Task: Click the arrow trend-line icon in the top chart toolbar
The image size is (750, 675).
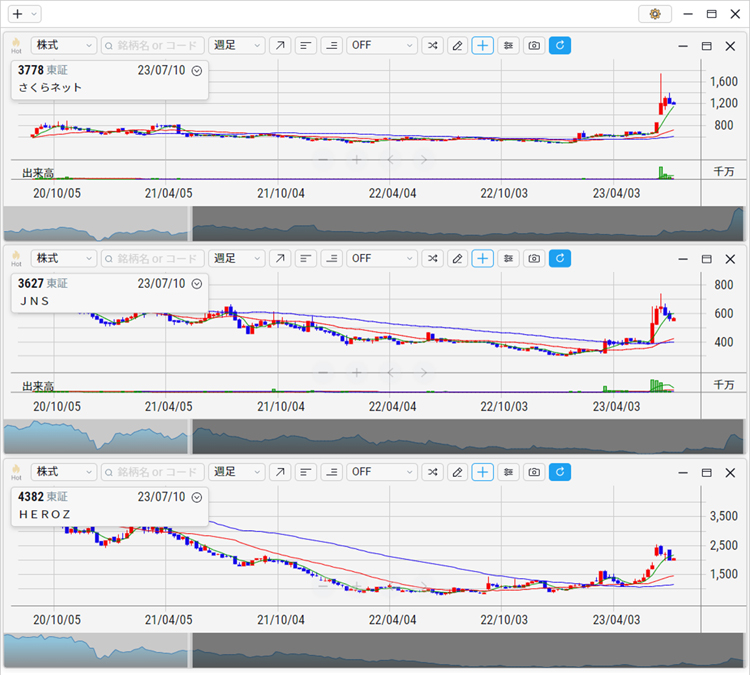Action: tap(280, 45)
